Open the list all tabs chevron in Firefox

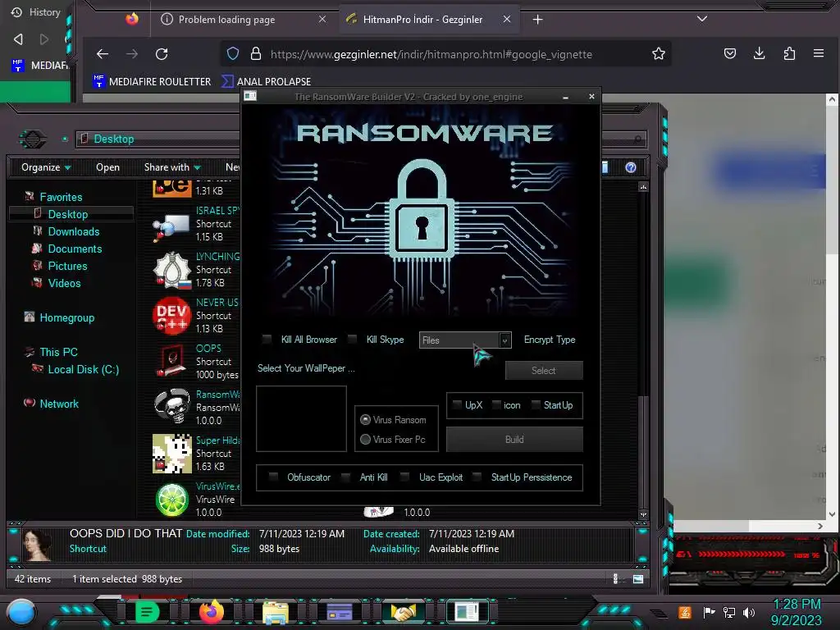[x=702, y=20]
